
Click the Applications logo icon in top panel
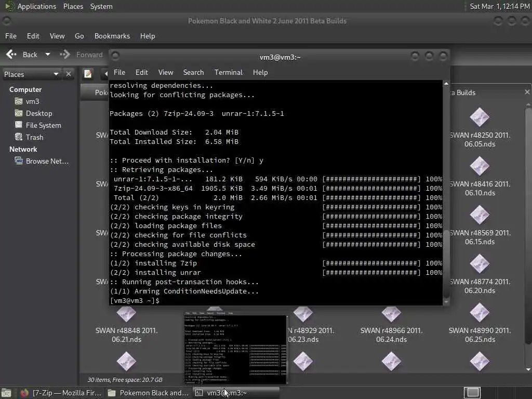pyautogui.click(x=9, y=6)
